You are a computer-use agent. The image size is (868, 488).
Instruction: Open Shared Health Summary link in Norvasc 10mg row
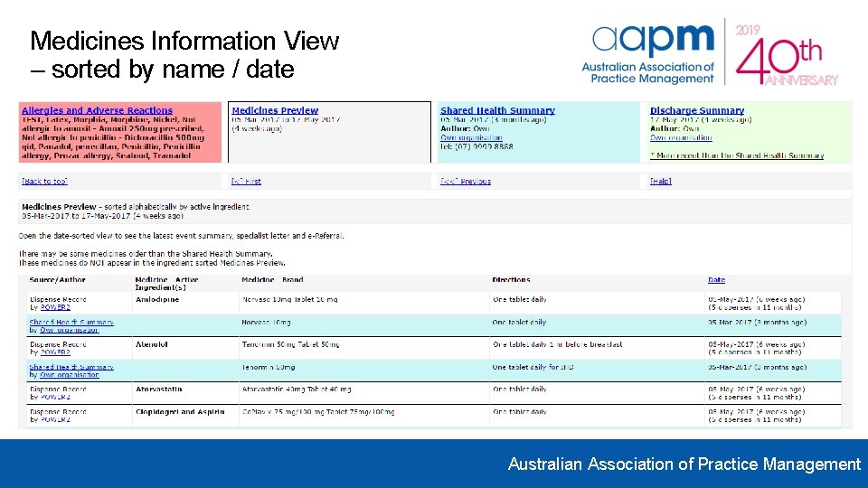point(71,322)
